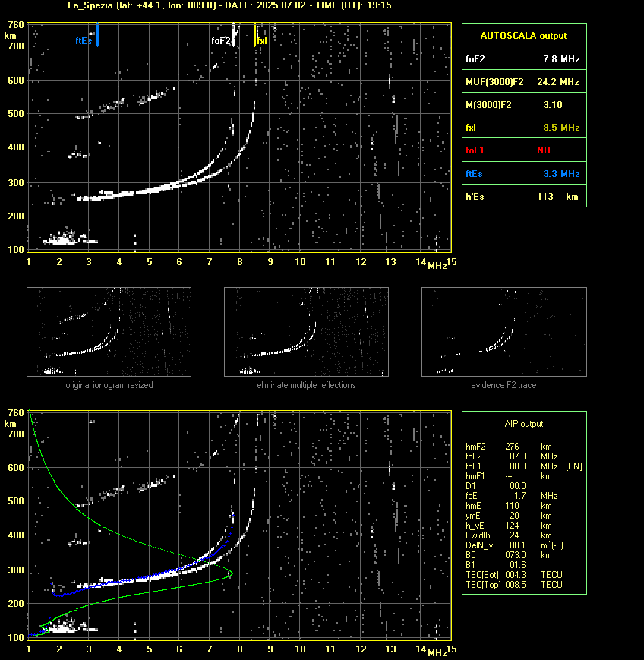This screenshot has width=644, height=660.
Task: Click the 'original ionogram resized' caption
Action: coord(109,385)
